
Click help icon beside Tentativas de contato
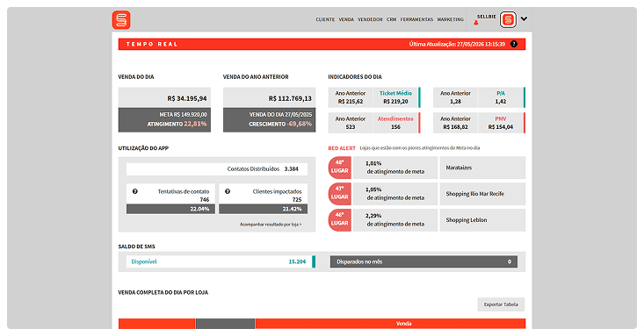point(134,191)
